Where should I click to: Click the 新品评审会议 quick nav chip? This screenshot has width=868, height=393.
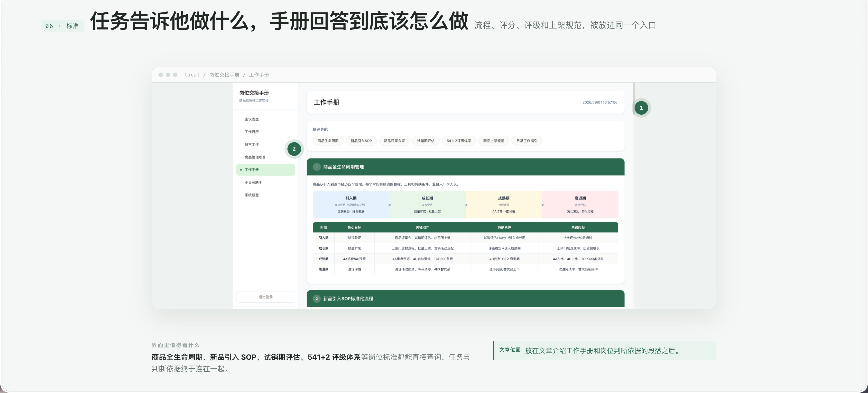[394, 141]
